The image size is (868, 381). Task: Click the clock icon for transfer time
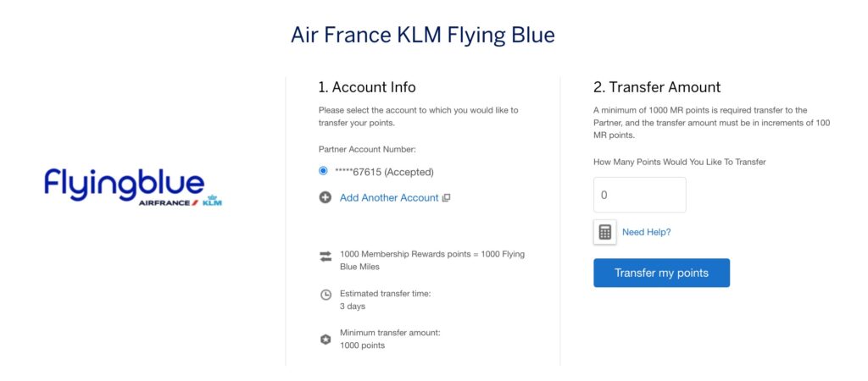coord(325,295)
